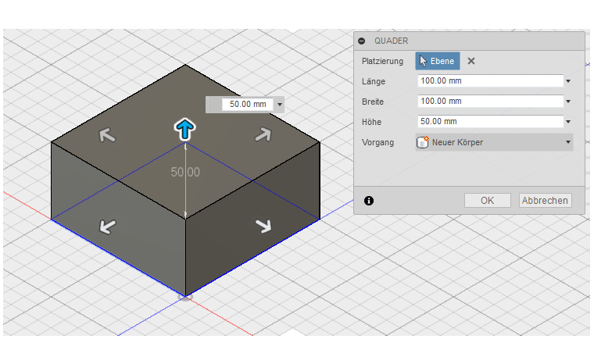Click the drag grip of floating height field
Image resolution: width=594 pixels, height=364 pixels.
(x=209, y=105)
